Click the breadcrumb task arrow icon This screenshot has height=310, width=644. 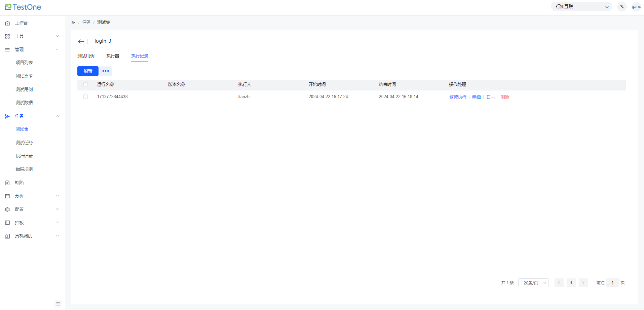click(73, 23)
